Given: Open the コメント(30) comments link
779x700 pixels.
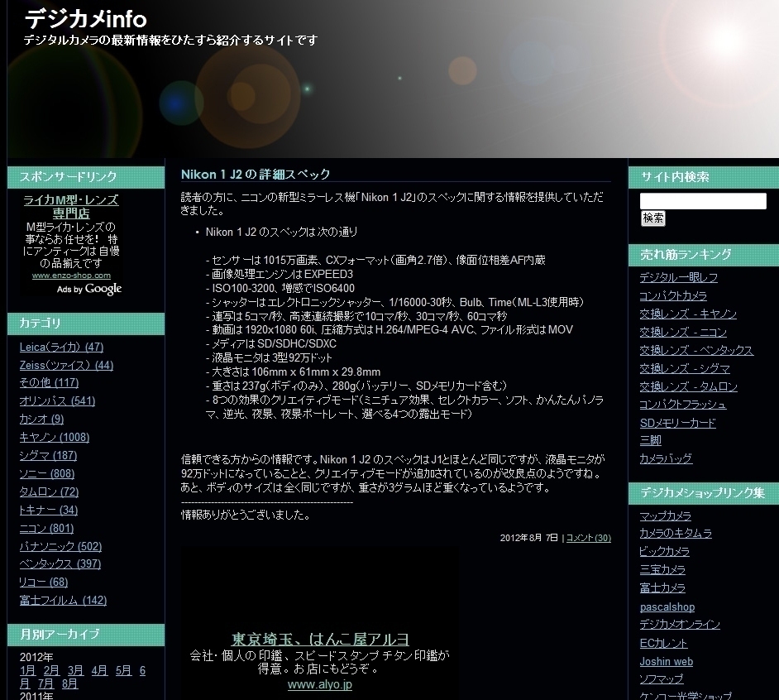Looking at the screenshot, I should 589,538.
